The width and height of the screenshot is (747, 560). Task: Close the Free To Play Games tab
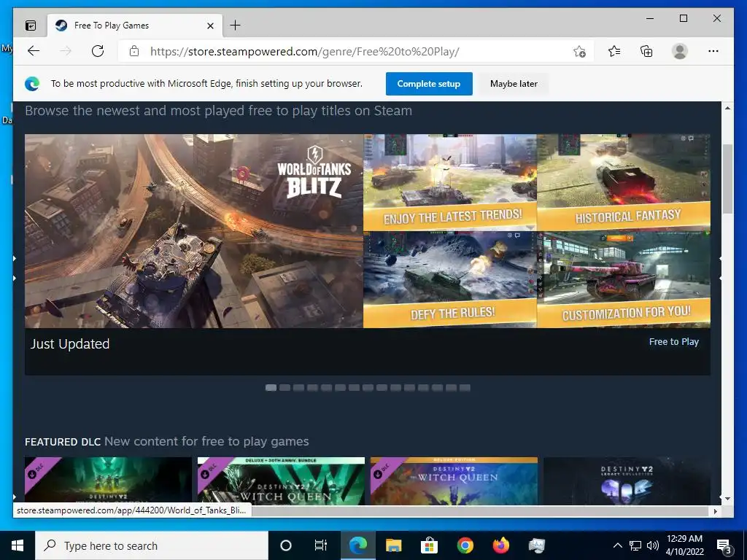coord(210,26)
